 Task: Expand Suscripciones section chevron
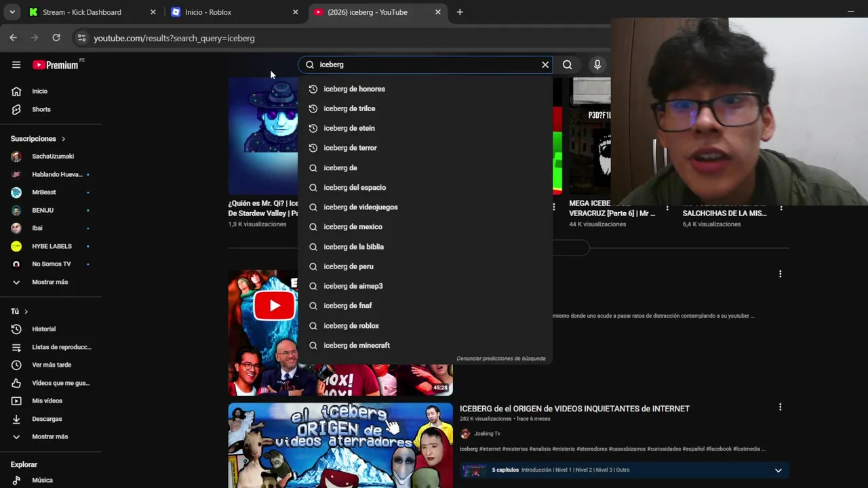pos(64,139)
